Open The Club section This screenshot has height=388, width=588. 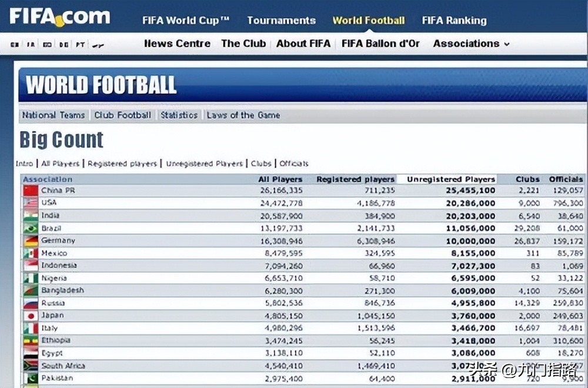(243, 44)
